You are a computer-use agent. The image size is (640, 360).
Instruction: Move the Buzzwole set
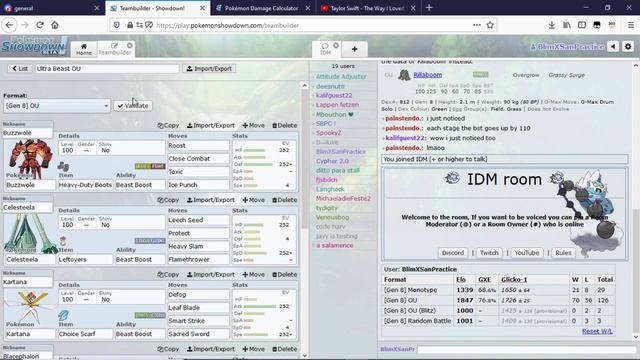coord(253,125)
